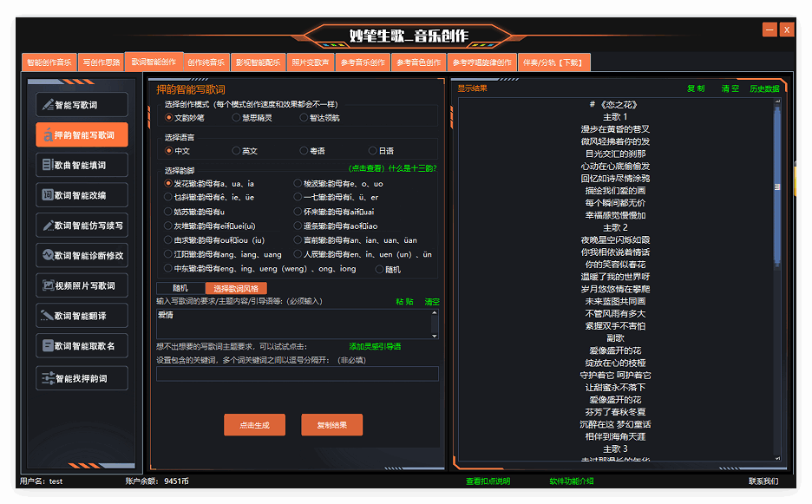Screen dimensions: 812x504
Task: Click the pencil icon for 歌词智能仿写续写
Action: [48, 226]
